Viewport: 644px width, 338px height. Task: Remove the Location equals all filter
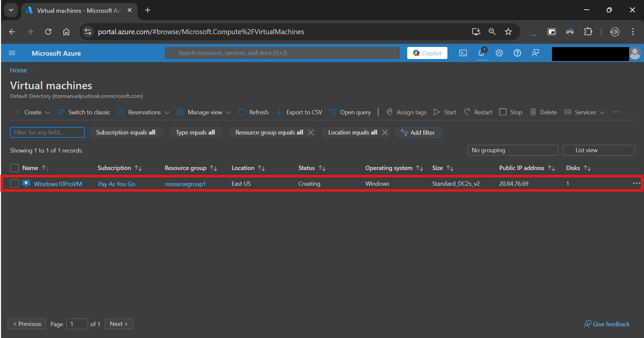pos(385,132)
